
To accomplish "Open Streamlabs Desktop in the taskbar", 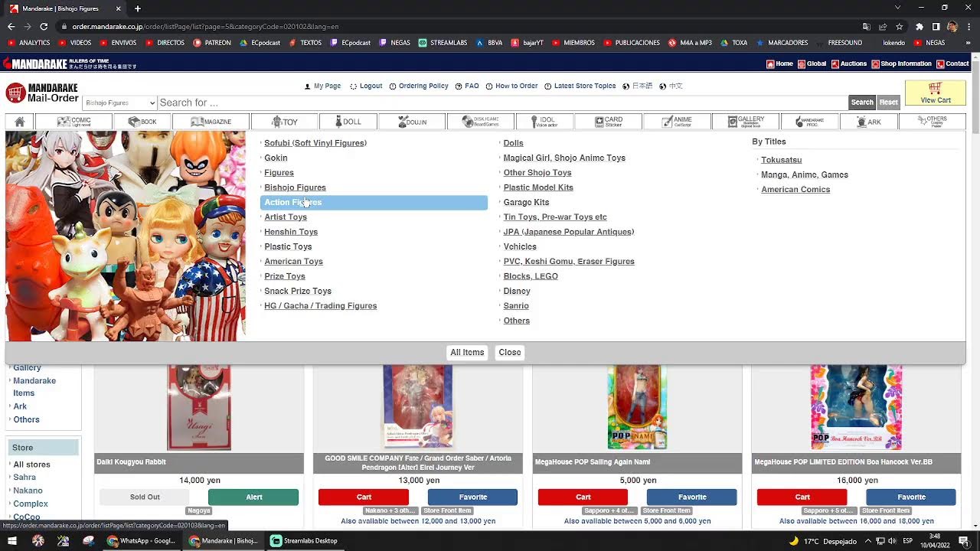I will pyautogui.click(x=303, y=541).
